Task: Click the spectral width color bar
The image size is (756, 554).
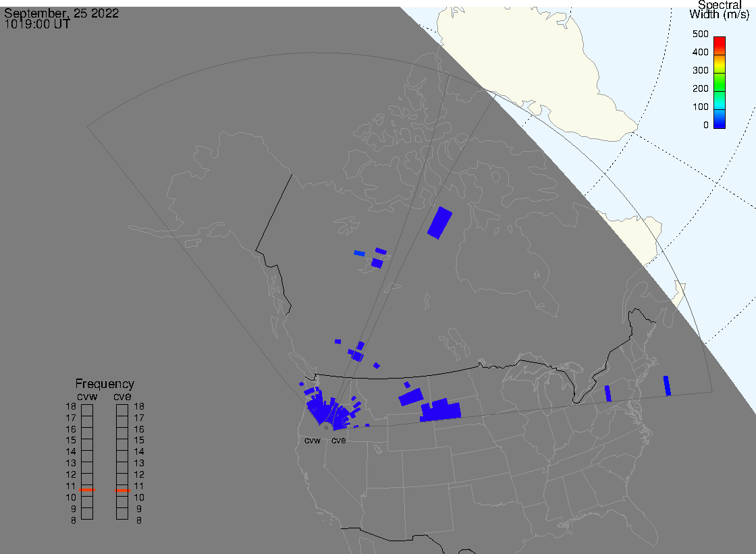Action: (720, 82)
